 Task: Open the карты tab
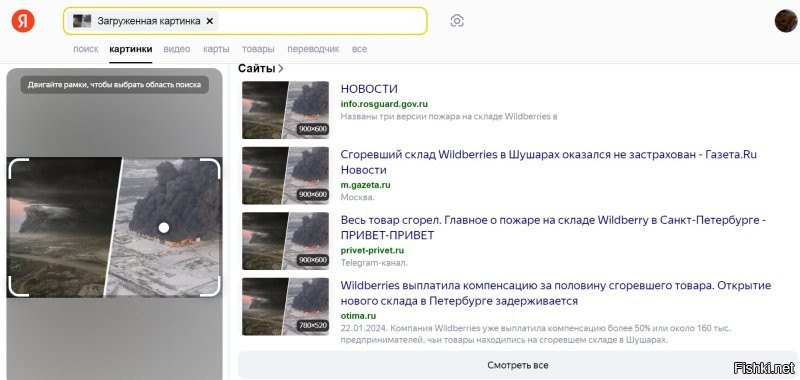tap(216, 49)
